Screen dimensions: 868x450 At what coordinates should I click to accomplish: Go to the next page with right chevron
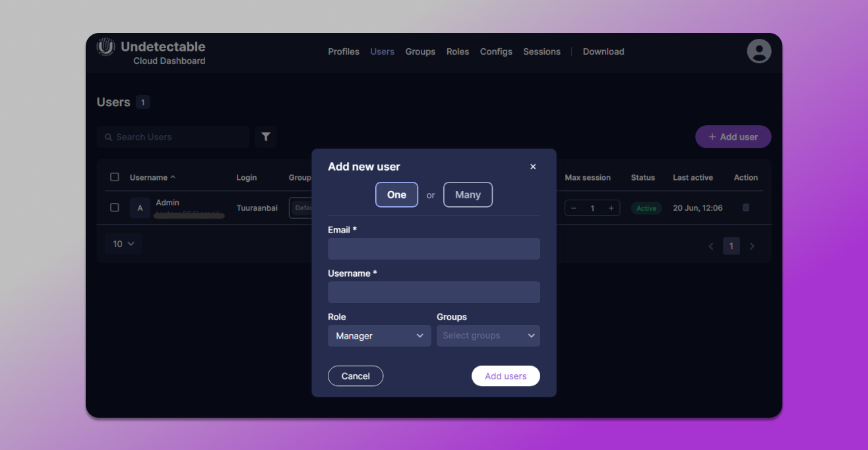(x=752, y=246)
